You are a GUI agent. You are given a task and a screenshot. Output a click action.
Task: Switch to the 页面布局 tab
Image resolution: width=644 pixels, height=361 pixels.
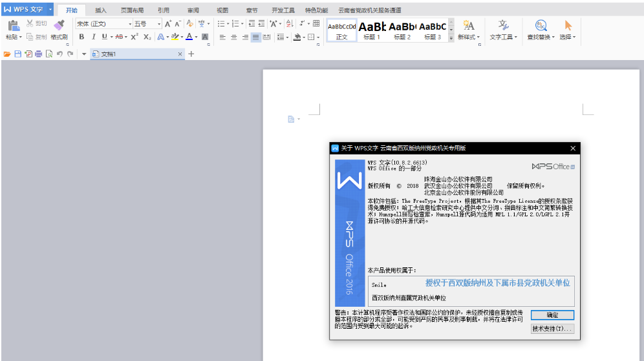[x=133, y=10]
